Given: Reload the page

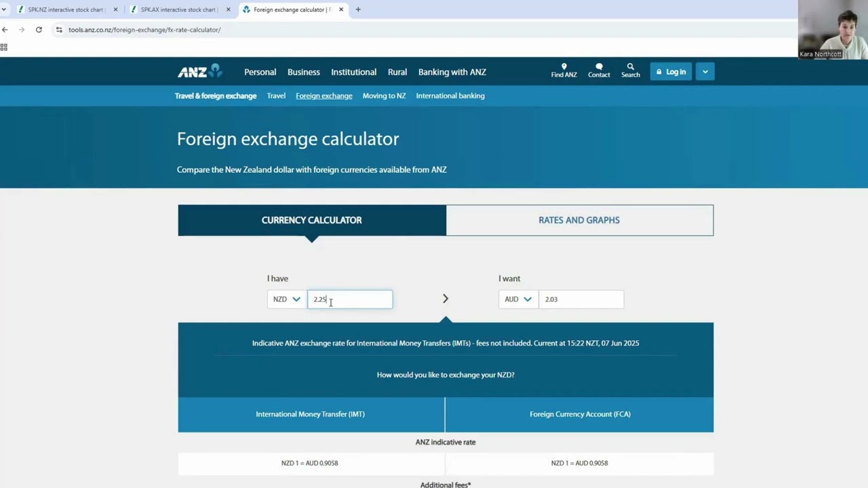Looking at the screenshot, I should pos(39,30).
